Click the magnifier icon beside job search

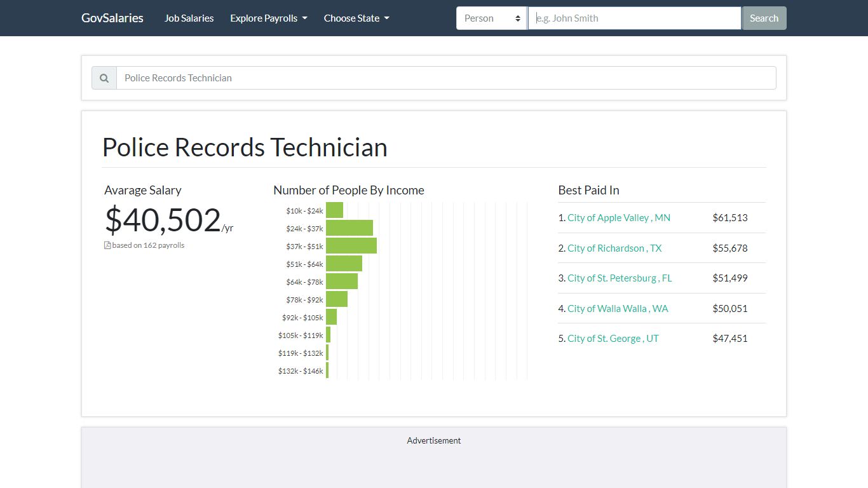(104, 78)
